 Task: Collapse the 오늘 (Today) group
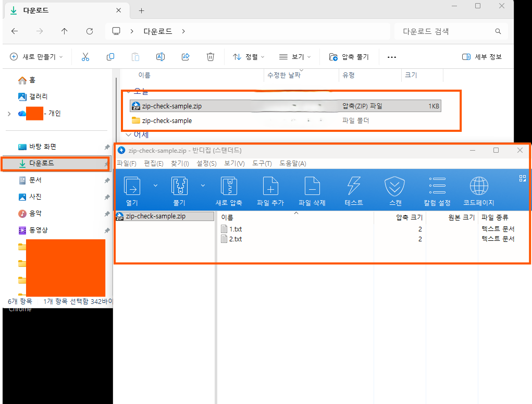(x=129, y=92)
